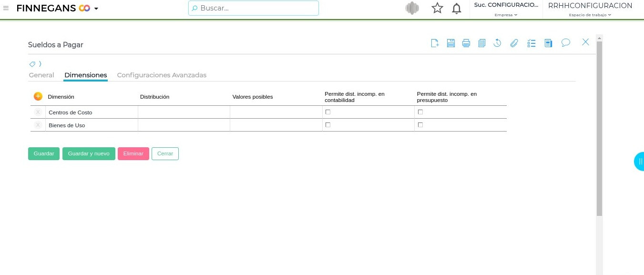Click the Distribución column header

tap(154, 97)
